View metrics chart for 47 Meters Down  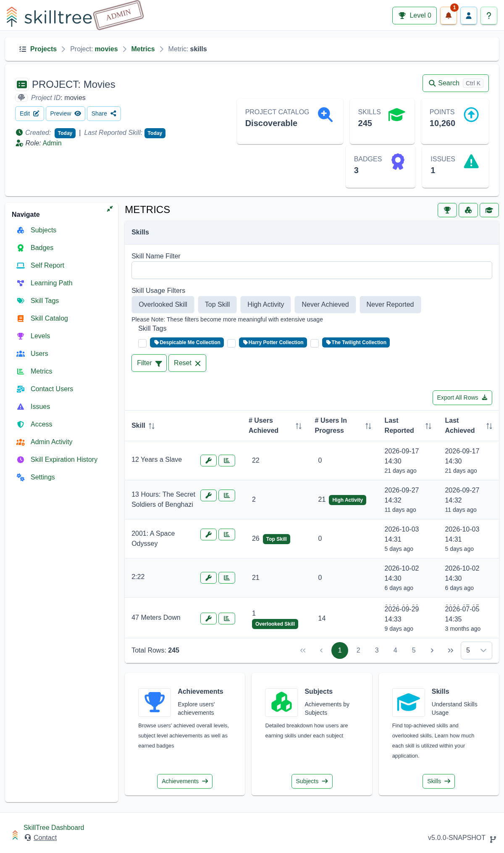click(x=227, y=619)
